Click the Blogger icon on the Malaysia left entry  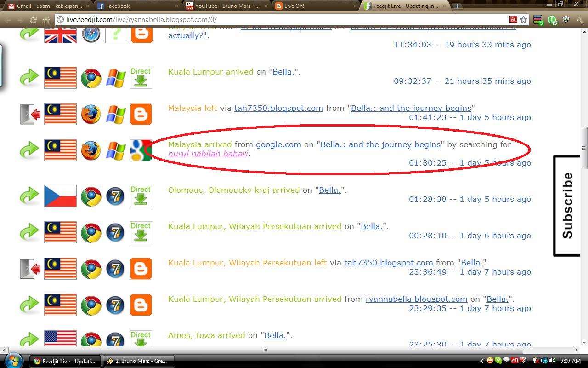click(141, 114)
